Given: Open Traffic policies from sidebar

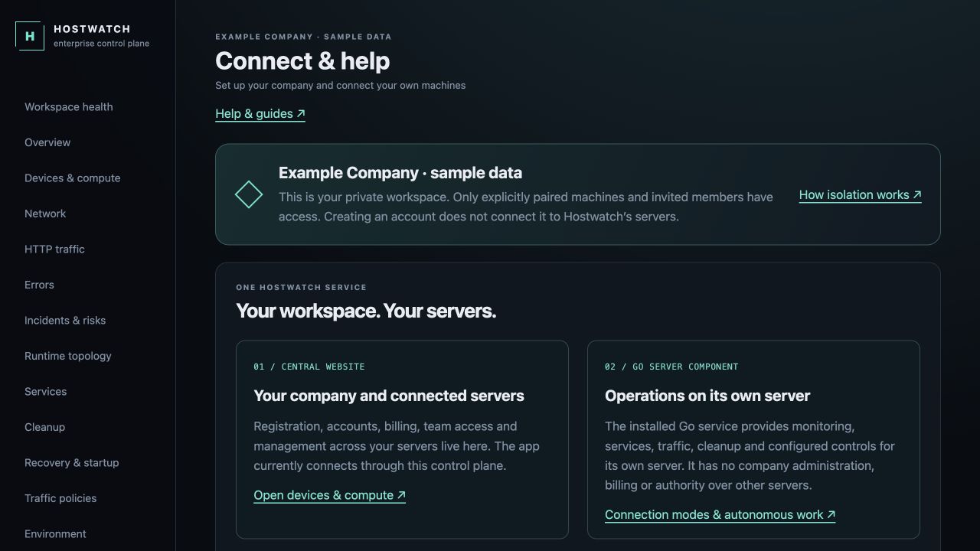Looking at the screenshot, I should (60, 498).
